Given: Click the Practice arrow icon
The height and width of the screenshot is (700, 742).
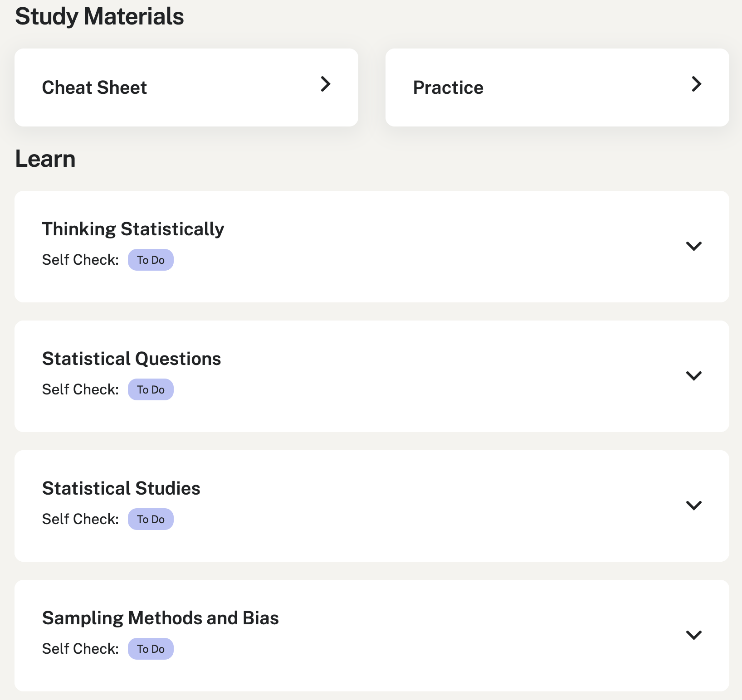Looking at the screenshot, I should [697, 84].
